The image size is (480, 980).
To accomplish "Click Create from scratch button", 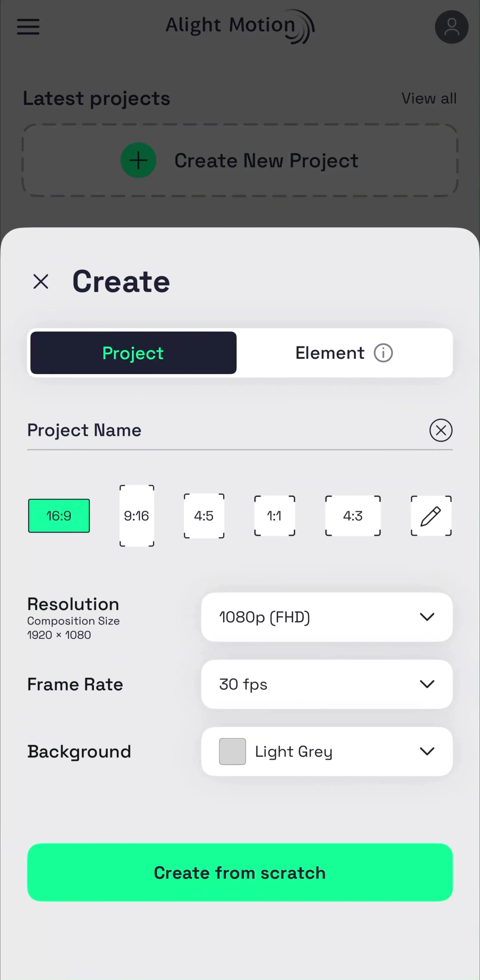I will 240,872.
